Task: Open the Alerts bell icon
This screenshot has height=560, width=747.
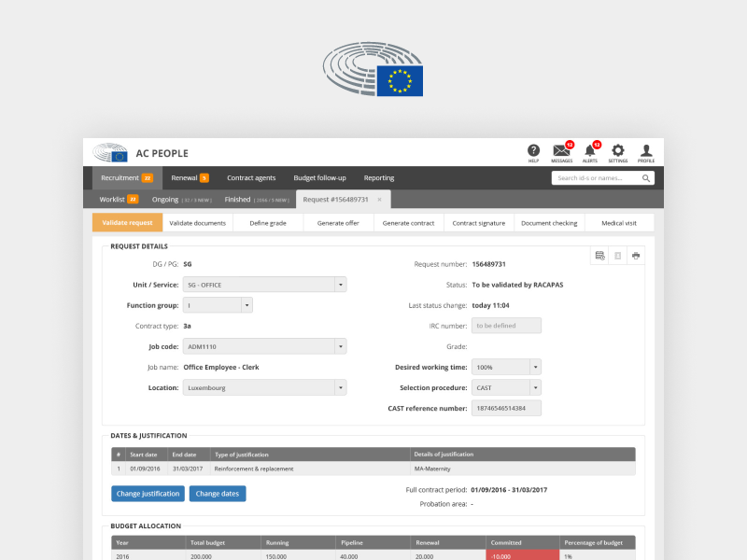Action: [x=590, y=151]
